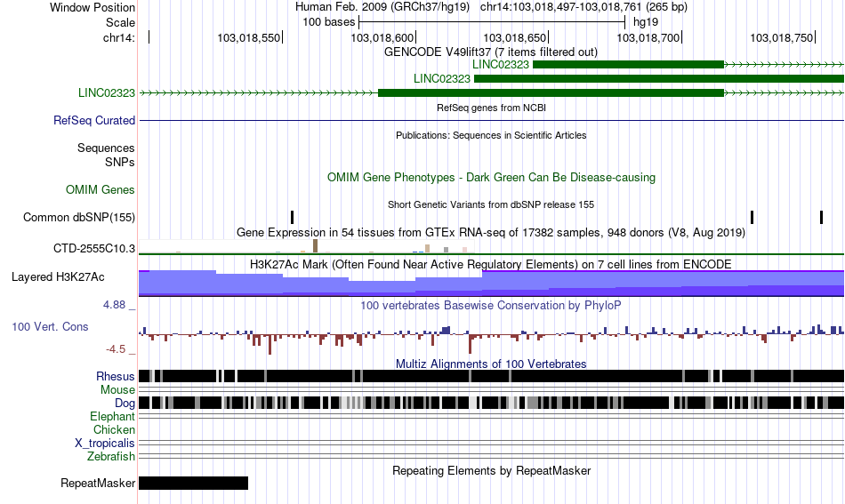The width and height of the screenshot is (845, 504).
Task: Open Multiz Alignments of 100 Vertebrates title
Action: (x=491, y=364)
